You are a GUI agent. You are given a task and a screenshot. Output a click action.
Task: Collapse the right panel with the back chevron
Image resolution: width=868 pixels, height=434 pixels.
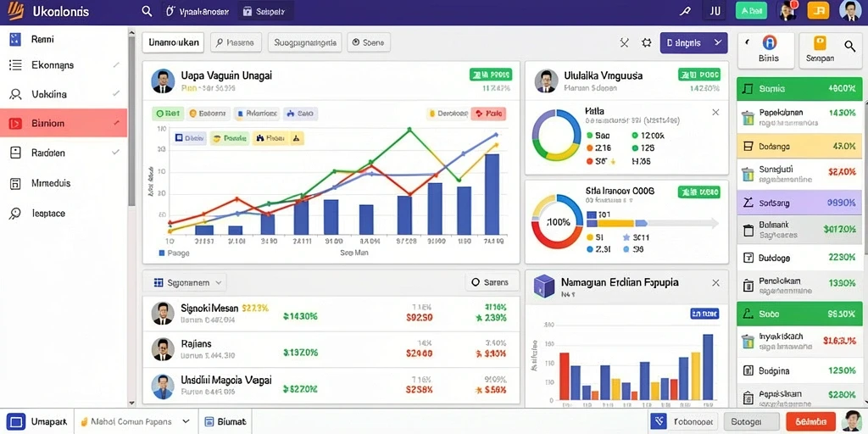[747, 42]
